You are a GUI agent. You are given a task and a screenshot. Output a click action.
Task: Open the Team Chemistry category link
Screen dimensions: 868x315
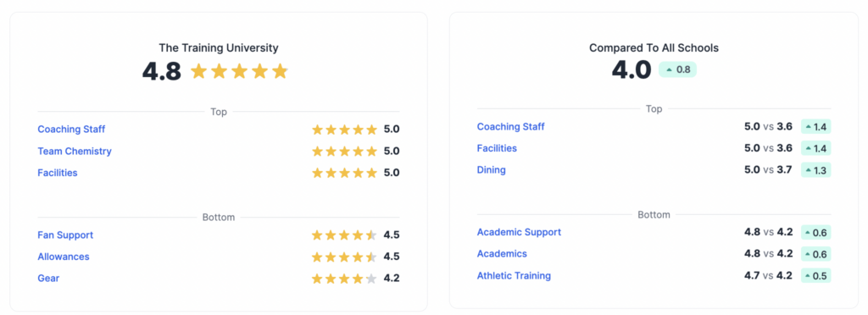click(75, 151)
